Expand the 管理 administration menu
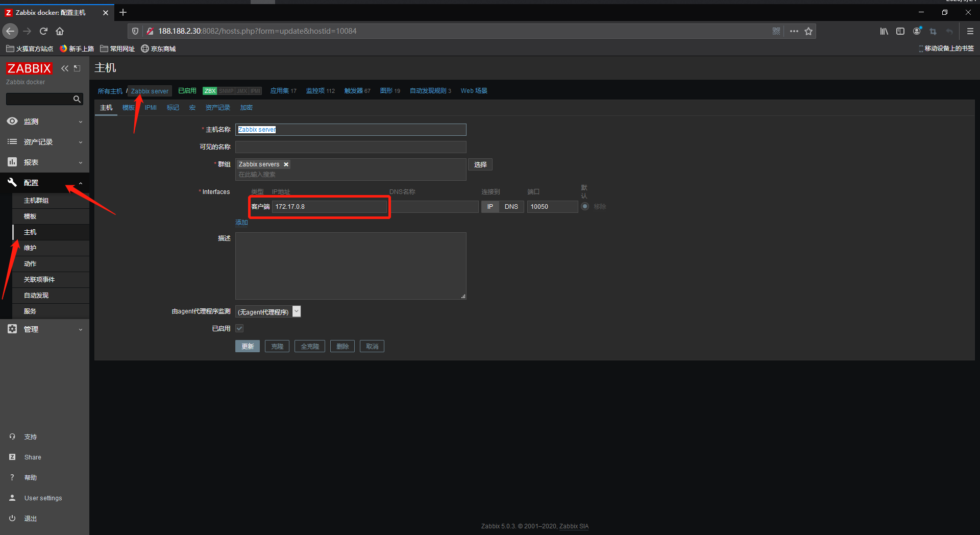Viewport: 980px width, 535px height. 44,329
